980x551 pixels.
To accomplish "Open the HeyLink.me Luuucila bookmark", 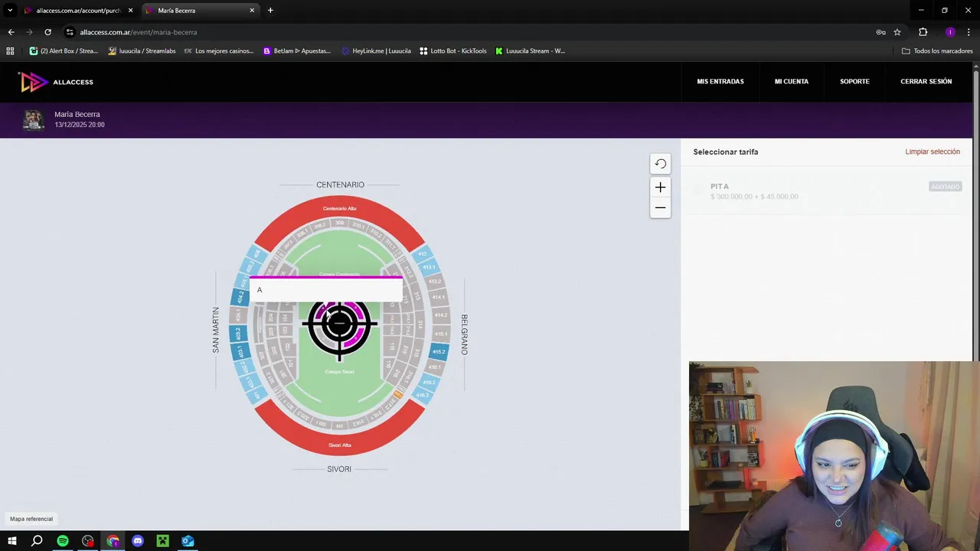I will tap(376, 51).
